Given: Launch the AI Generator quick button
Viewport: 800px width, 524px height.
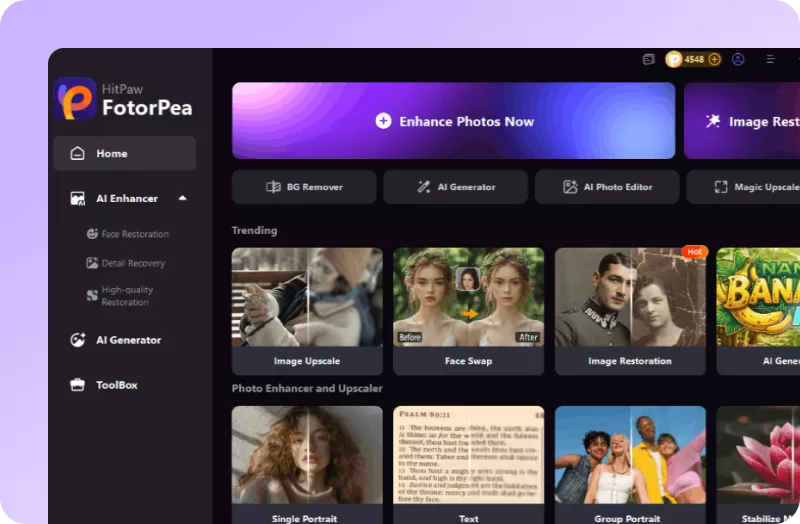Looking at the screenshot, I should coord(455,187).
